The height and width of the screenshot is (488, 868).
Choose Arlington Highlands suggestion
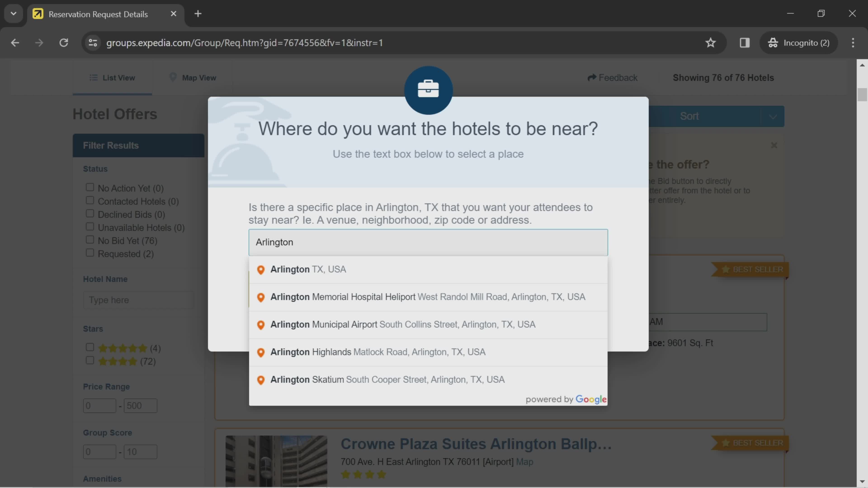[428, 352]
